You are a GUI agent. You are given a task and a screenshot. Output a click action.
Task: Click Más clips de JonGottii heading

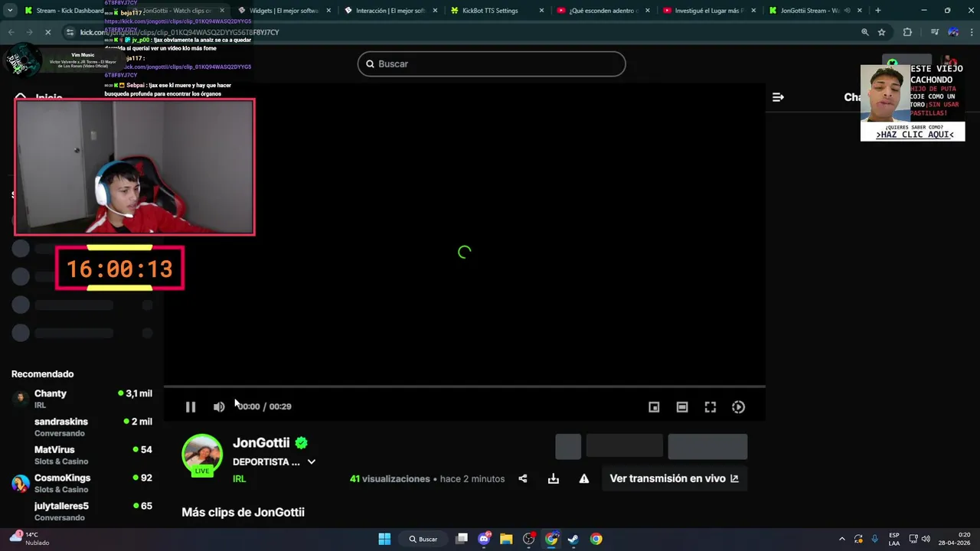(243, 512)
